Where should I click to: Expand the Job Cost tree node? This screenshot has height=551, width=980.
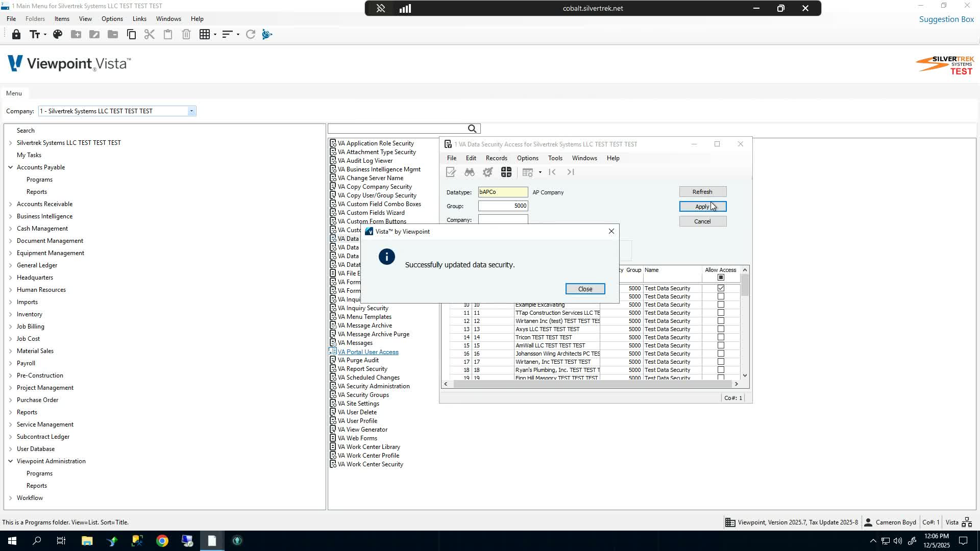[10, 339]
